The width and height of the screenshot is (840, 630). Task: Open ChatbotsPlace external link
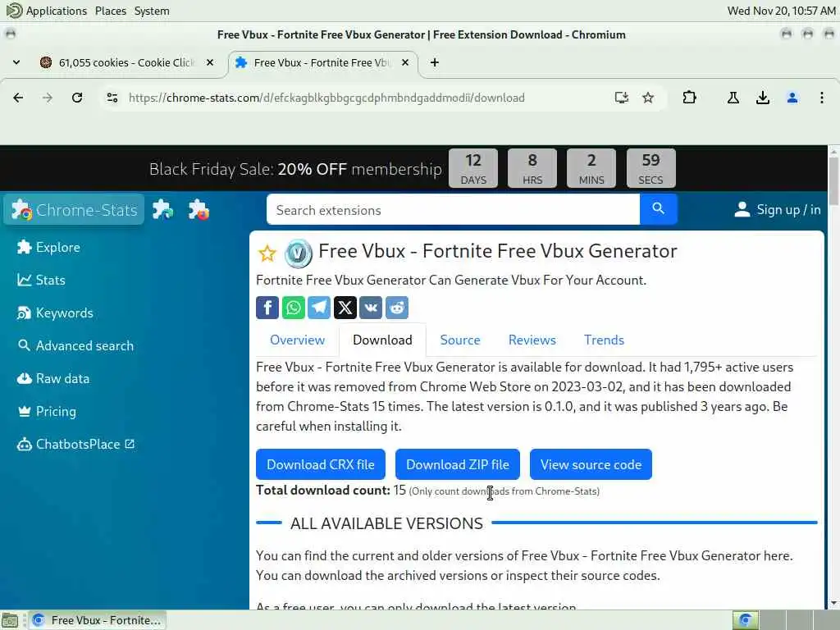75,444
